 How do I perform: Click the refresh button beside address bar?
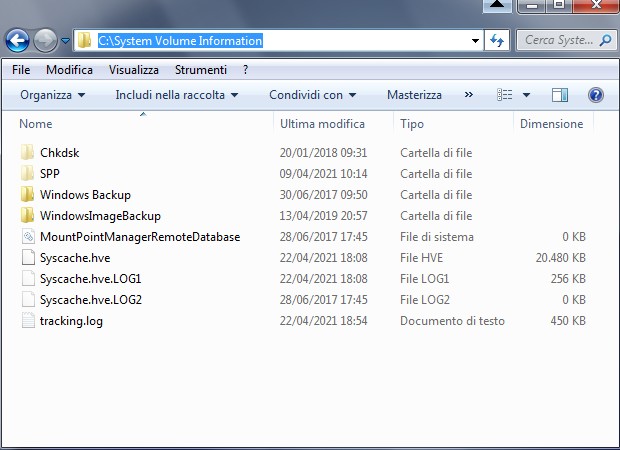tap(497, 41)
